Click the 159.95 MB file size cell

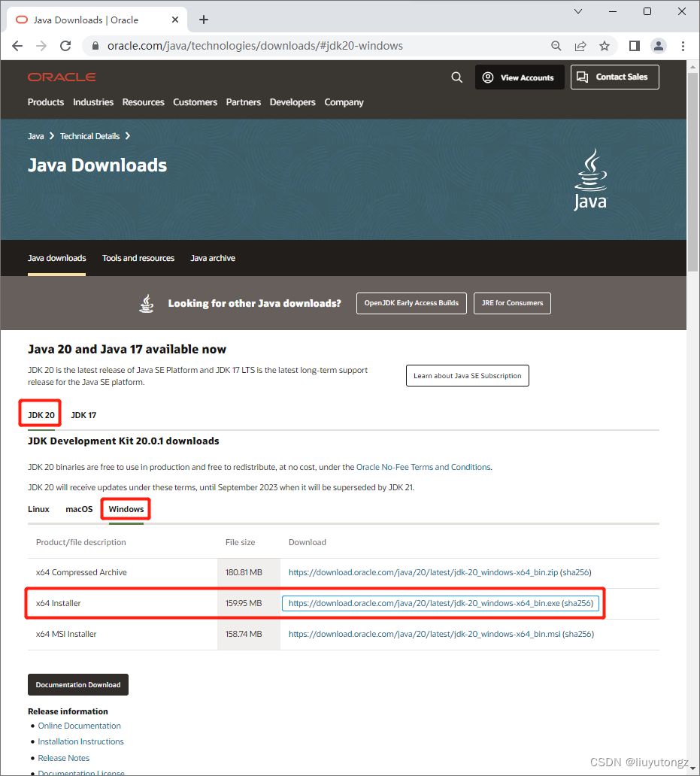[248, 603]
